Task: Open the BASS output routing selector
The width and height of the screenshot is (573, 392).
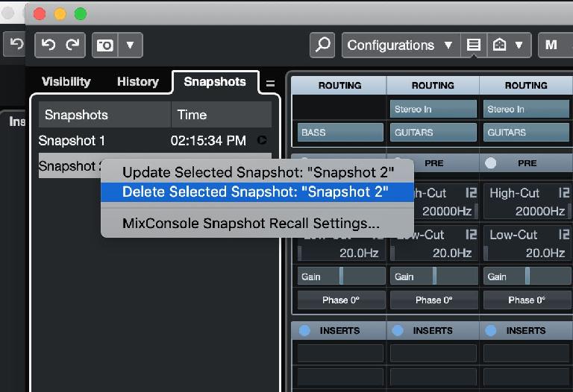Action: (x=340, y=132)
